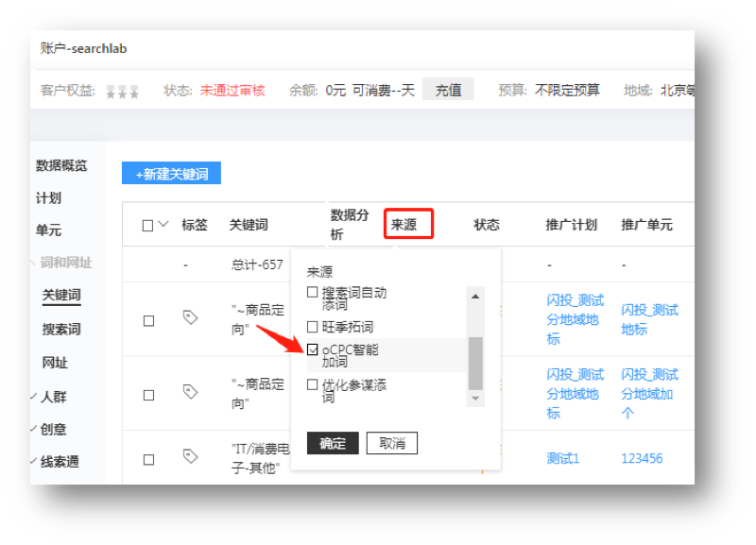Click the 充值 recharge button
756x545 pixels.
pyautogui.click(x=448, y=89)
